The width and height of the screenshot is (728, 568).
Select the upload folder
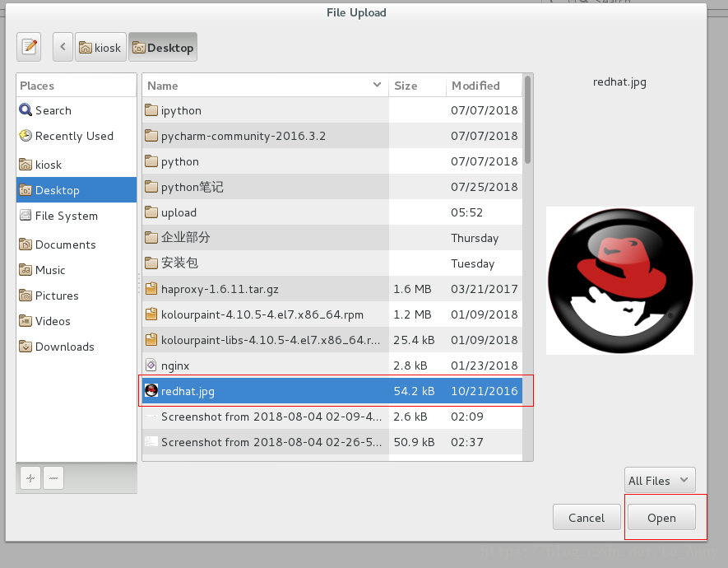(332, 212)
